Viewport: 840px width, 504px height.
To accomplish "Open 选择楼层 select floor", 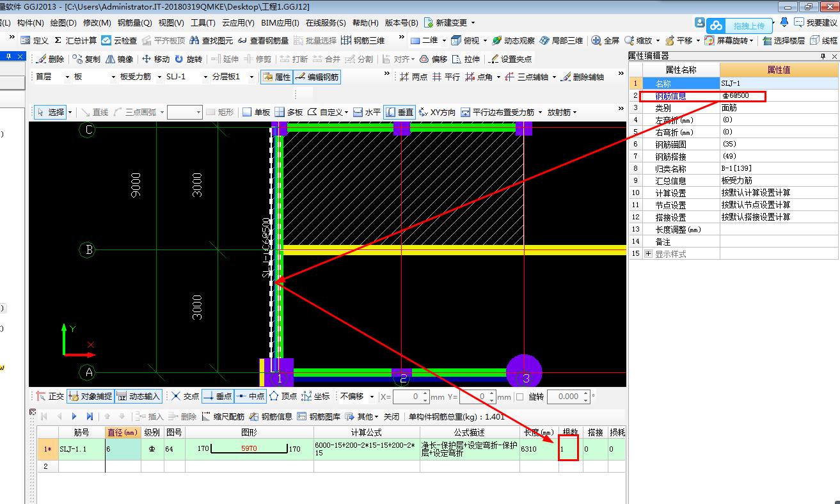I will (783, 40).
